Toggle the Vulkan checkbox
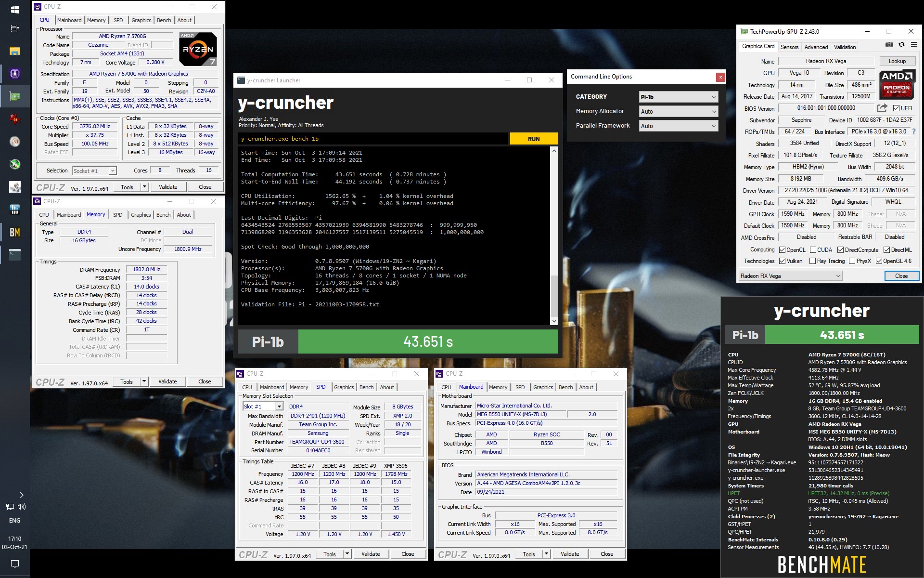This screenshot has height=578, width=924. [782, 261]
